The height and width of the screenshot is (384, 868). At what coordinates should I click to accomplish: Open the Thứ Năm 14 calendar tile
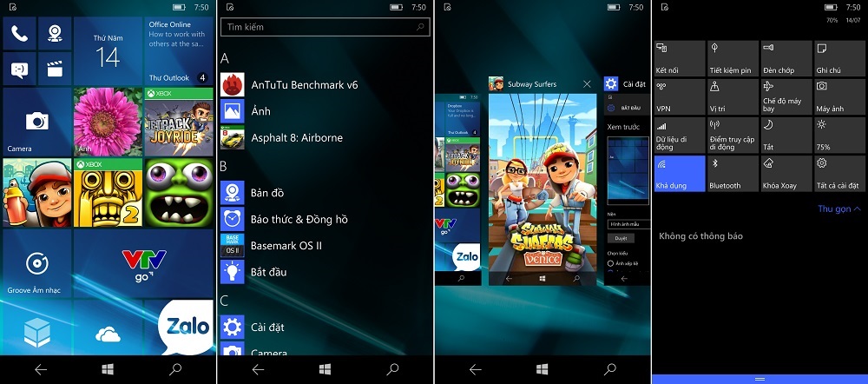pos(108,51)
